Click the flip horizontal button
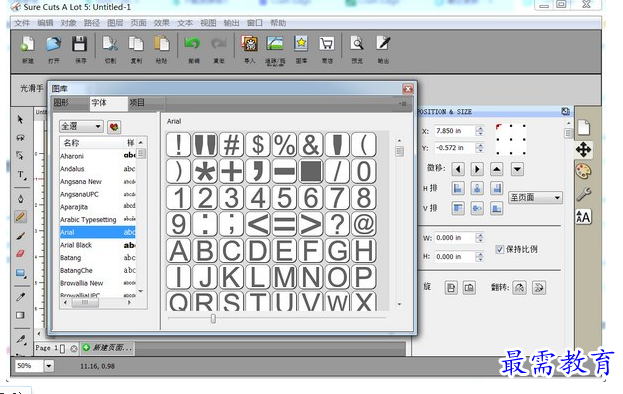623x394 pixels. coord(519,288)
